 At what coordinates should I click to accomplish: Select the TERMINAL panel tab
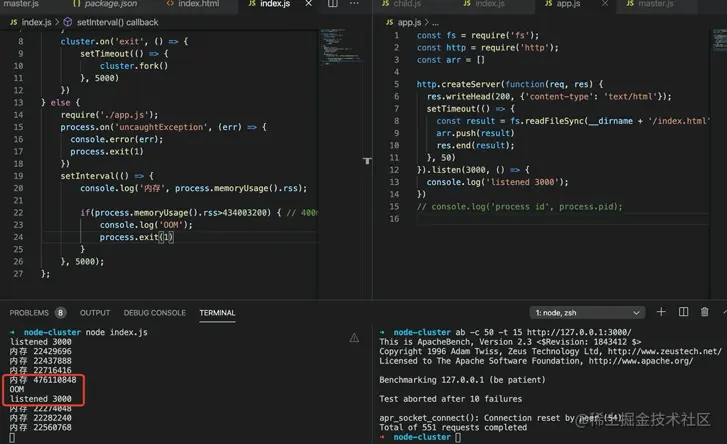(x=217, y=313)
